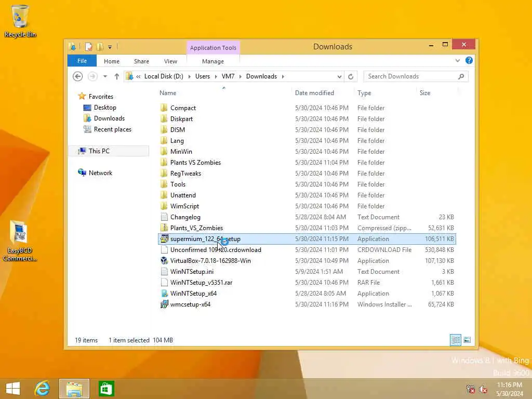This screenshot has width=532, height=399.
Task: Click the Forward navigation arrow
Action: (x=92, y=76)
